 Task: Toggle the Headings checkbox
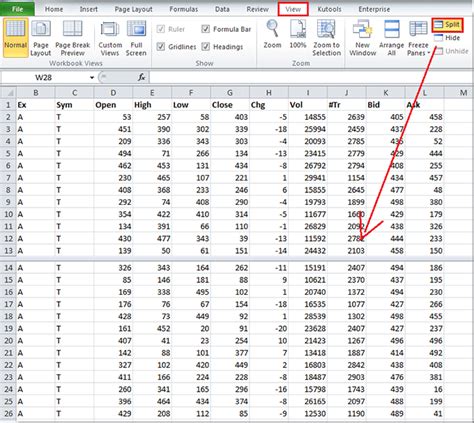click(x=205, y=46)
